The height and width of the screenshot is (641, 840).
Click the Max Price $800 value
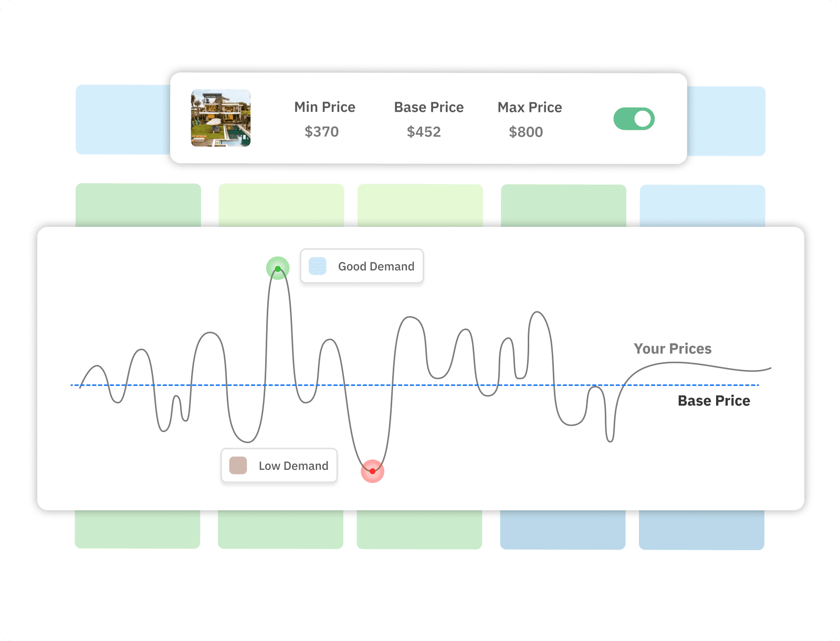point(526,132)
